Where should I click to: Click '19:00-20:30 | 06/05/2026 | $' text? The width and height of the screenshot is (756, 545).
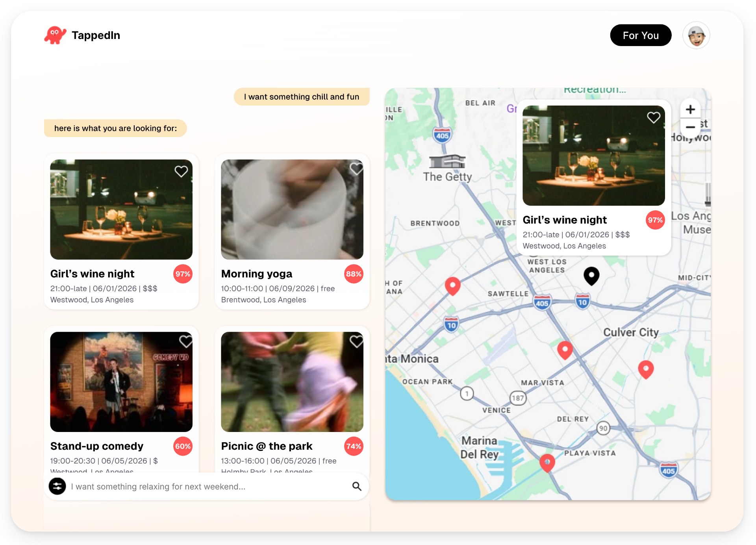pos(104,461)
